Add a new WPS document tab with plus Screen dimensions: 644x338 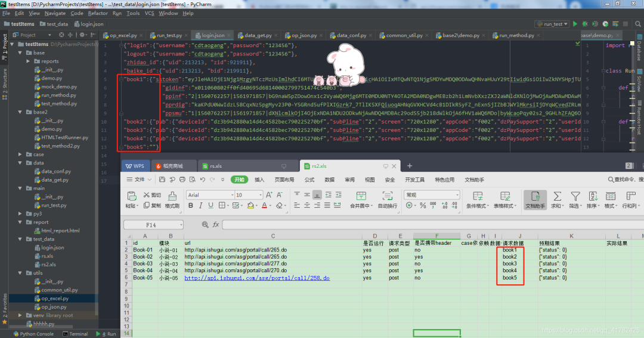point(410,166)
